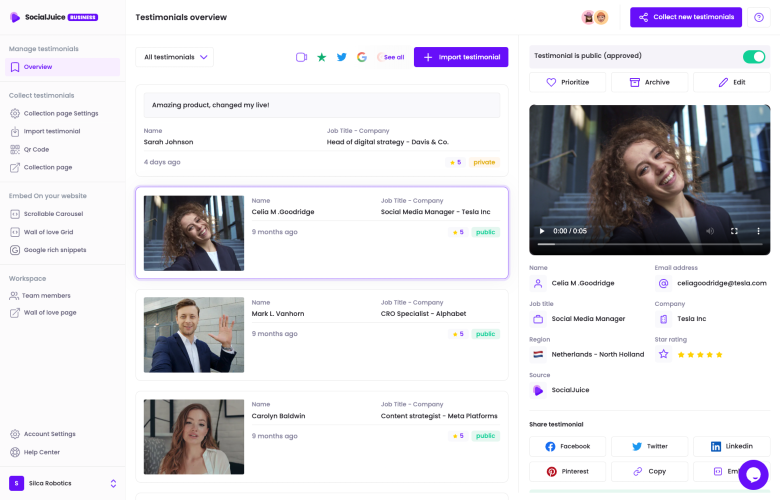Viewport: 780px width, 500px height.
Task: Archive this testimonial
Action: (650, 82)
